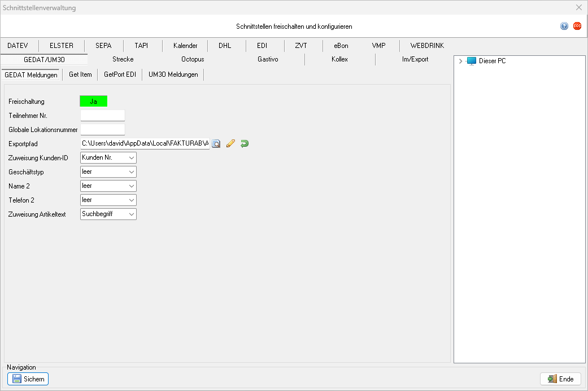588x391 pixels.
Task: Click the Dieser PC computer icon
Action: point(472,61)
